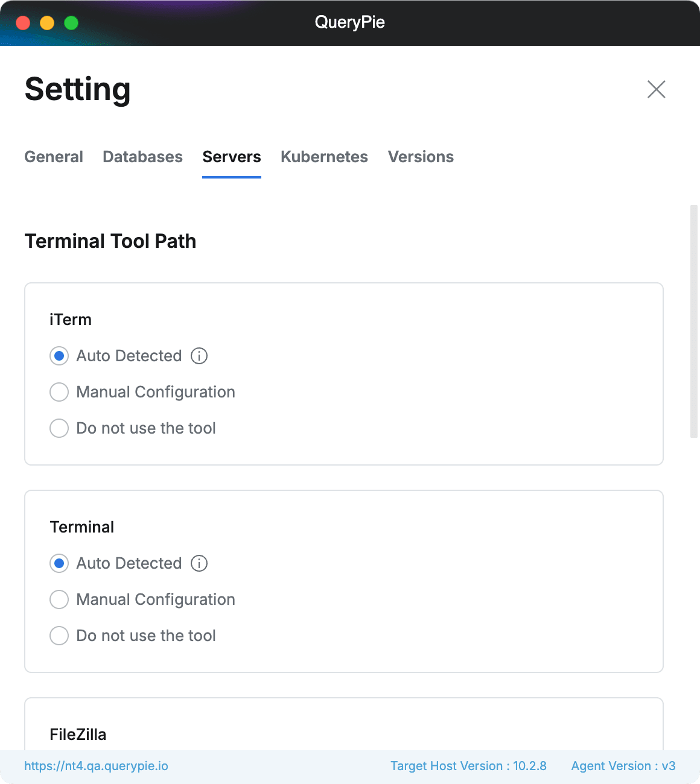Select the Servers tab
Screen dimensions: 700x784
232,157
